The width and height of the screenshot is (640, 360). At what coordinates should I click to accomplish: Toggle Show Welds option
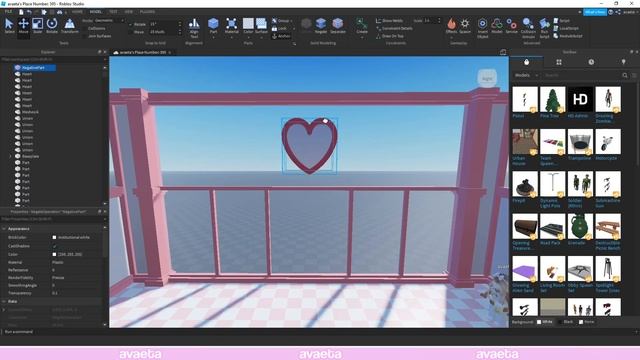coord(389,20)
